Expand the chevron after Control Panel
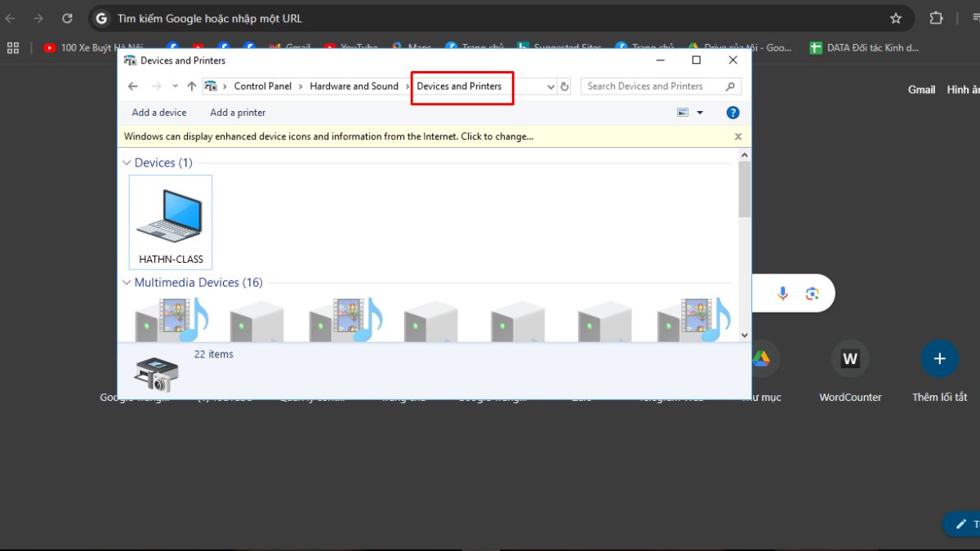This screenshot has width=980, height=551. pyautogui.click(x=301, y=87)
